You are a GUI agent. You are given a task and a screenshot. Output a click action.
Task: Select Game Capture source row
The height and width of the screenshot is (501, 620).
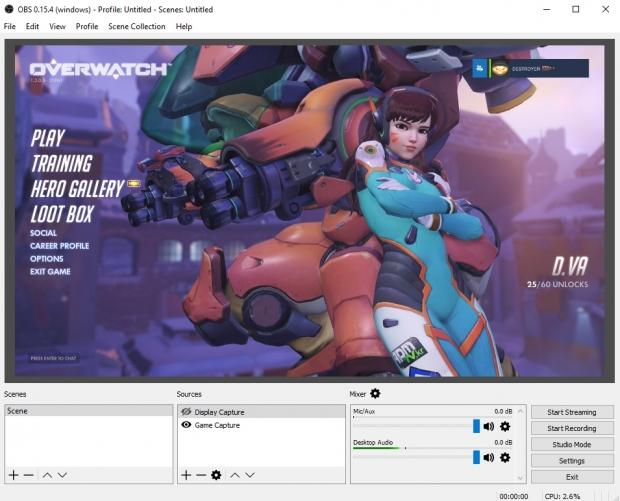click(x=261, y=425)
